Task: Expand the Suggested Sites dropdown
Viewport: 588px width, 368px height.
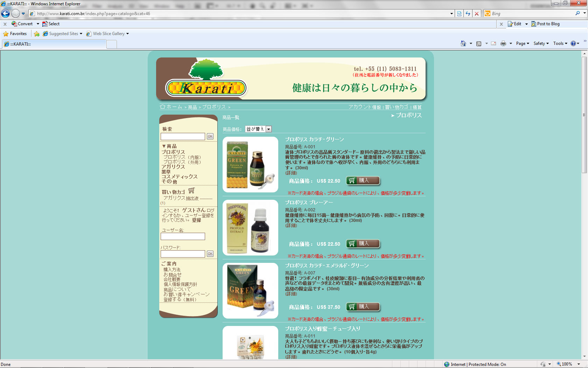Action: coord(81,34)
